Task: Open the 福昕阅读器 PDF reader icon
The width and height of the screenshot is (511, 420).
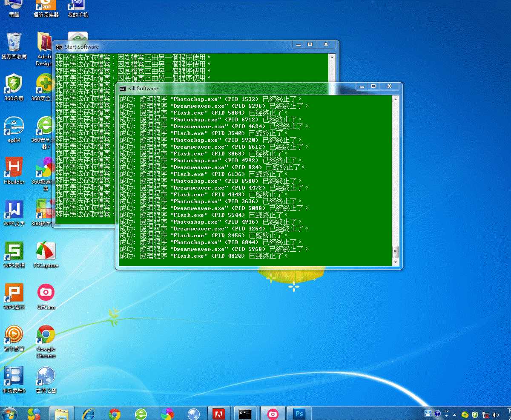Action: (46, 9)
